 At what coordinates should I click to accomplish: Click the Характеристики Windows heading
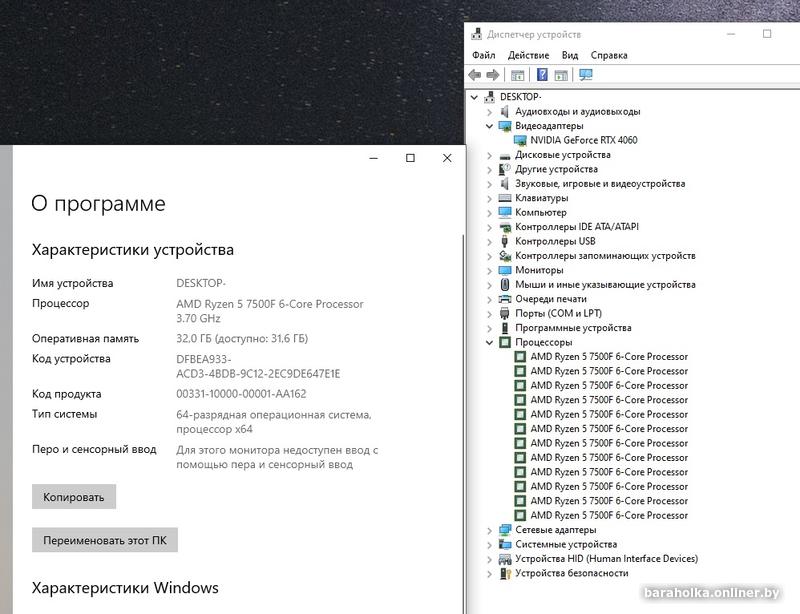125,587
